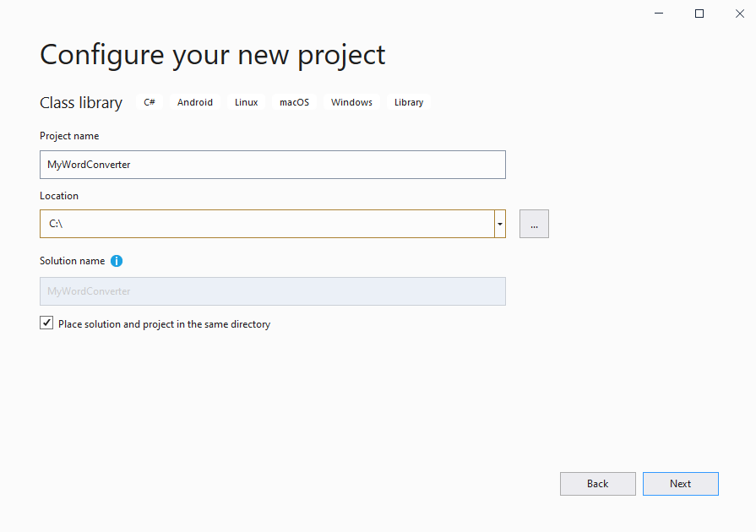Click the Configure your new project title

pyautogui.click(x=213, y=55)
